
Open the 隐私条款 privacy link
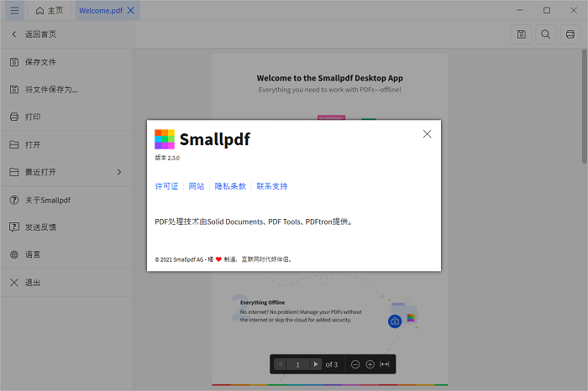(230, 186)
